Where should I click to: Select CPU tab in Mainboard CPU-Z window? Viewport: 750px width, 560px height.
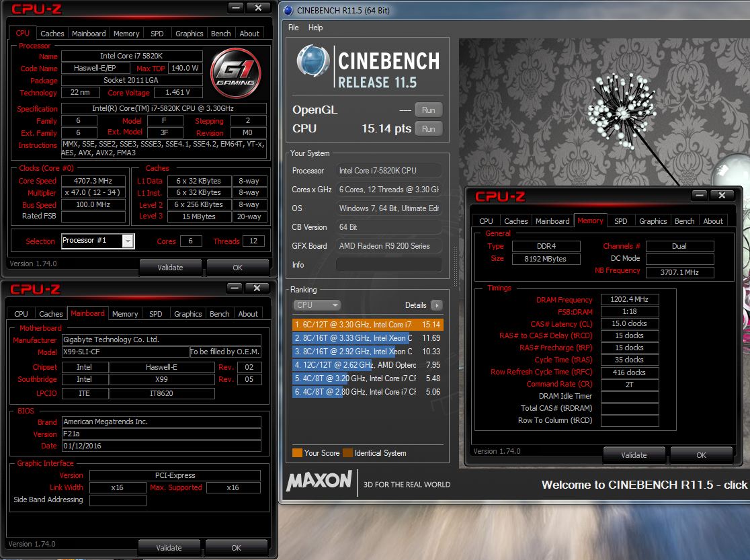pos(21,314)
